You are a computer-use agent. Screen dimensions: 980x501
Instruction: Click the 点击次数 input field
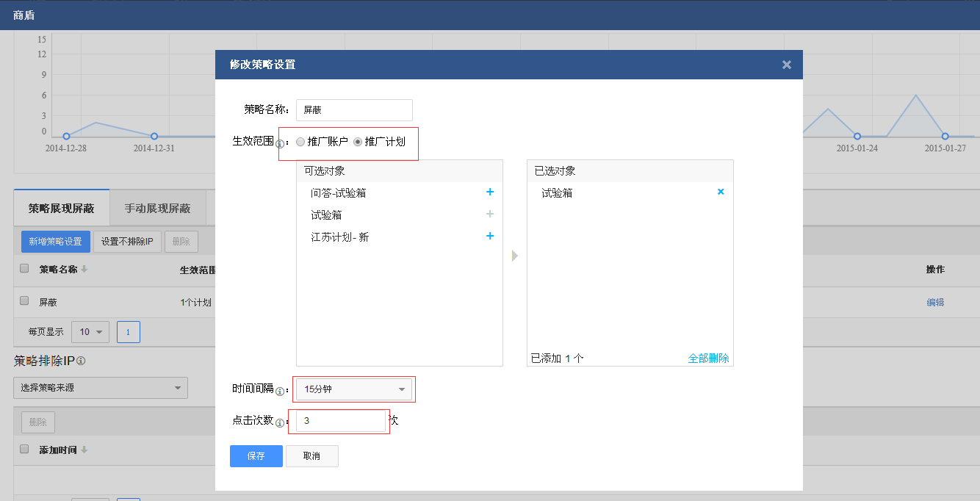(341, 422)
